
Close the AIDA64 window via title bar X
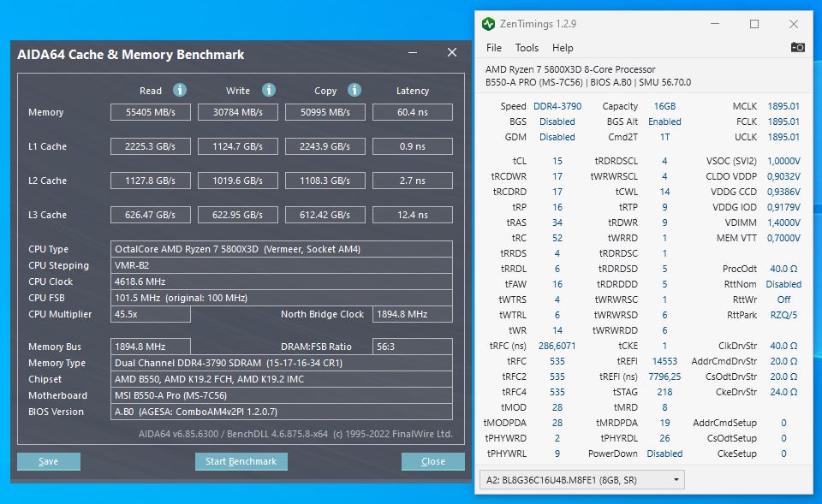pyautogui.click(x=452, y=52)
